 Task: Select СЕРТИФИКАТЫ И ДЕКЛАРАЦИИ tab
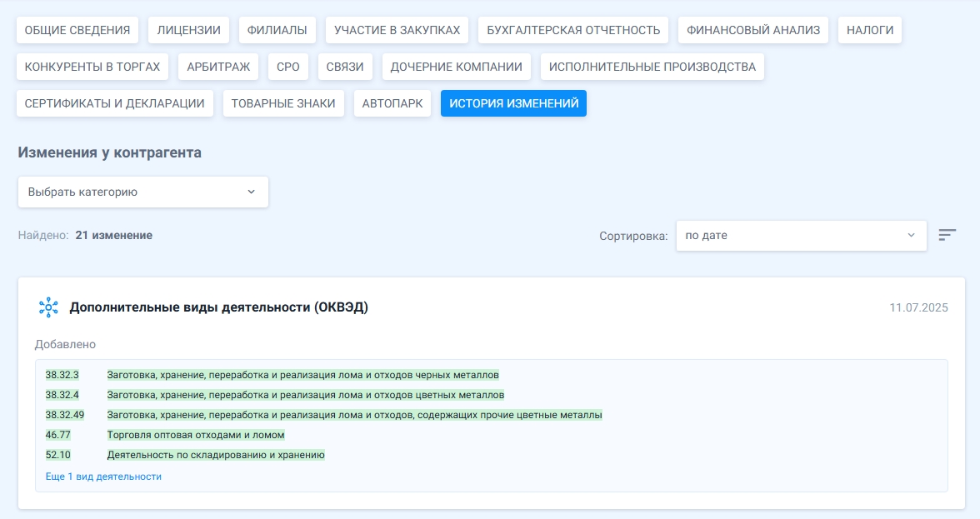tap(114, 103)
